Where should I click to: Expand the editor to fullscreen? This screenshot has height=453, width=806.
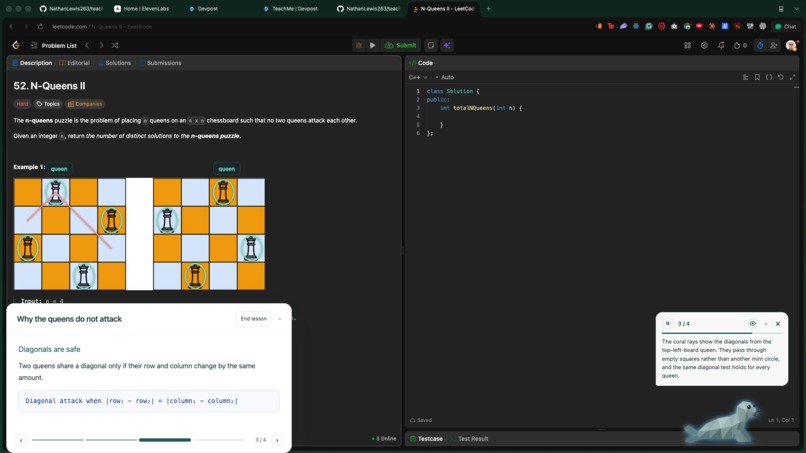(793, 77)
